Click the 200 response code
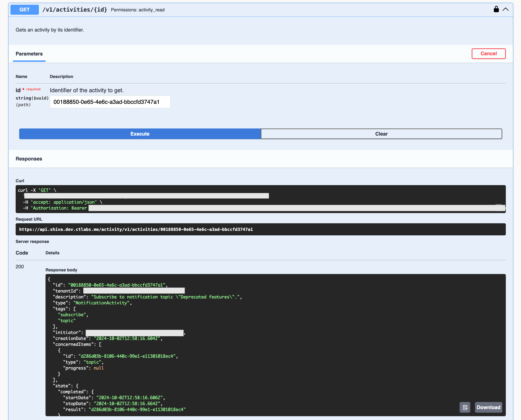Screen dimensions: 521x420 point(20,267)
